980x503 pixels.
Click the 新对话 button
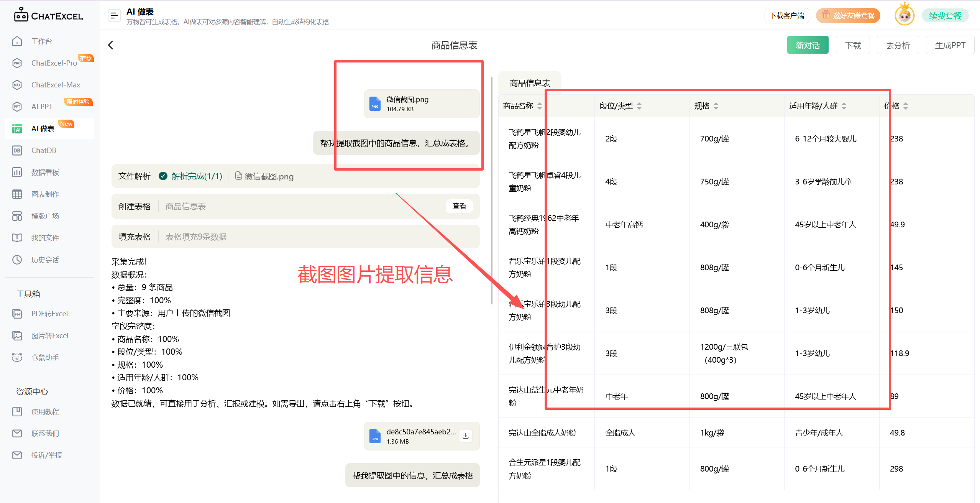(808, 45)
